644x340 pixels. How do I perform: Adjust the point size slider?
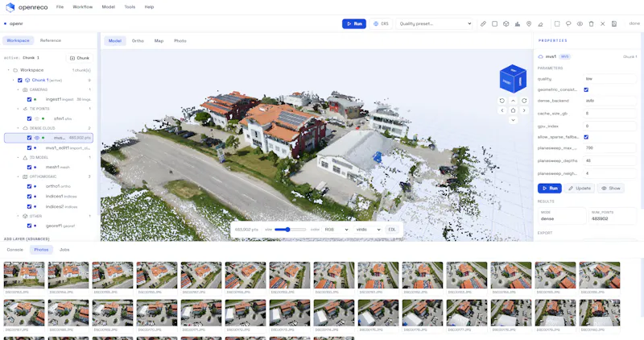click(x=290, y=230)
